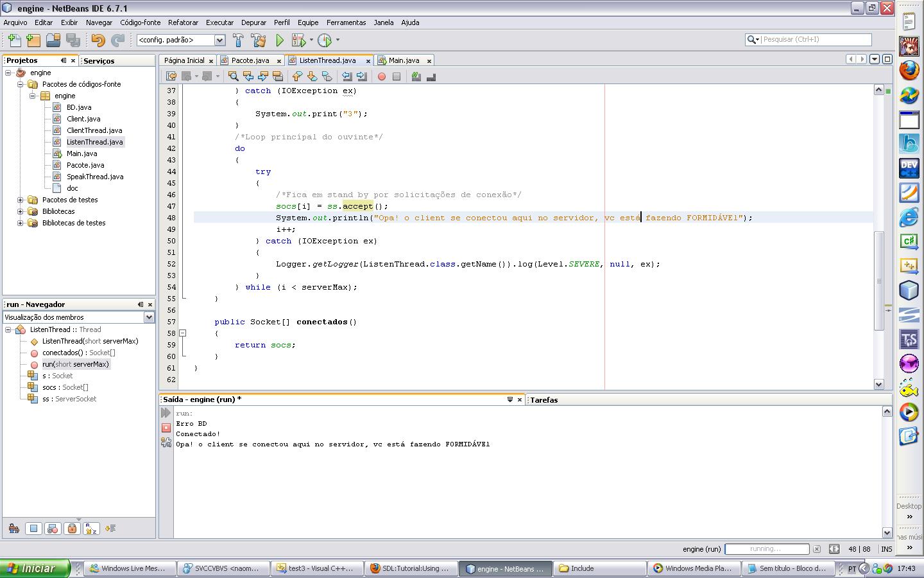The height and width of the screenshot is (578, 924).
Task: Click the magnifier icon in the editor toolbar
Action: [x=233, y=76]
